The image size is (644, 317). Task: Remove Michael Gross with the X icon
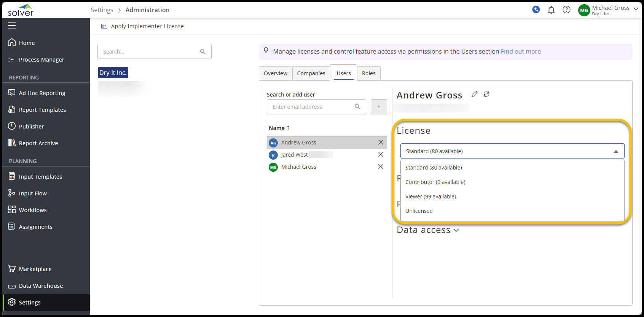[381, 167]
